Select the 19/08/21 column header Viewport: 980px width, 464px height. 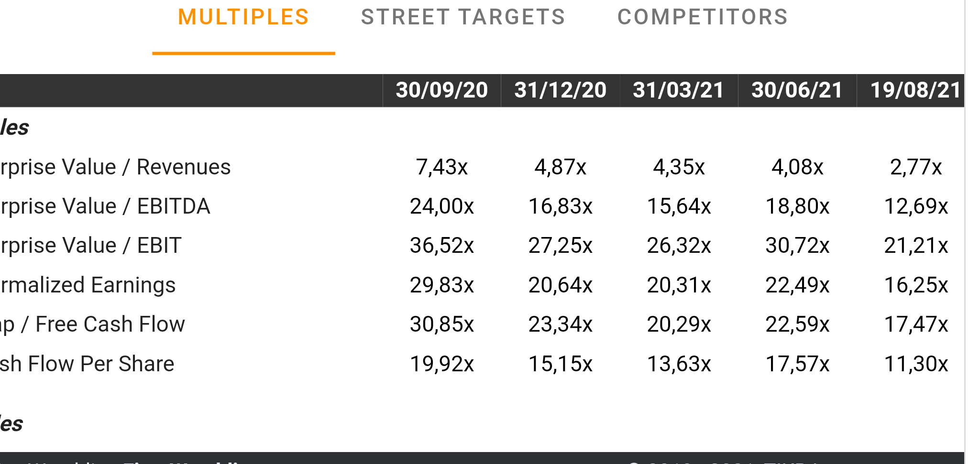pyautogui.click(x=914, y=90)
